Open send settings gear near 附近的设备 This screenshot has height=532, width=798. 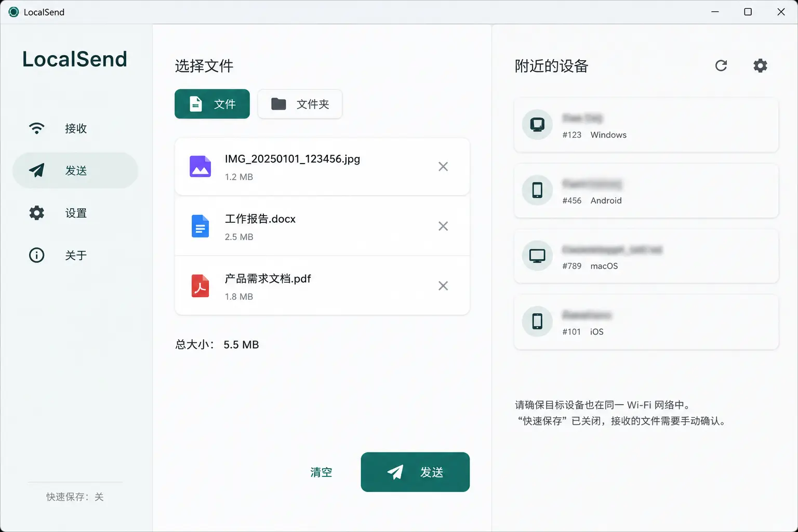760,65
